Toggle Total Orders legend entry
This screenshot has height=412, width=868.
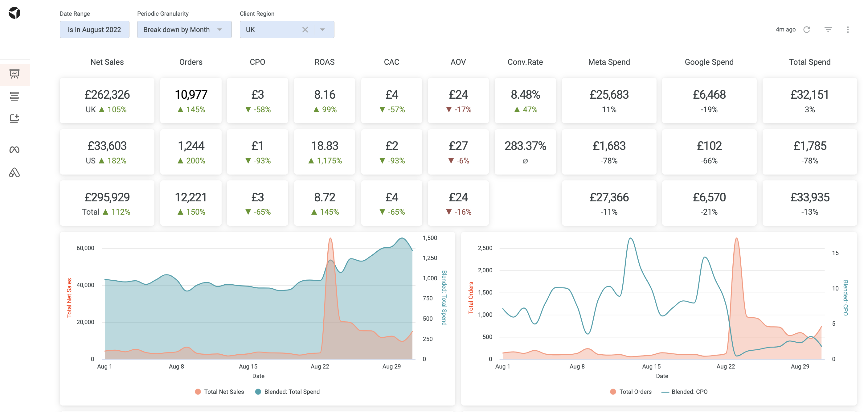point(631,391)
